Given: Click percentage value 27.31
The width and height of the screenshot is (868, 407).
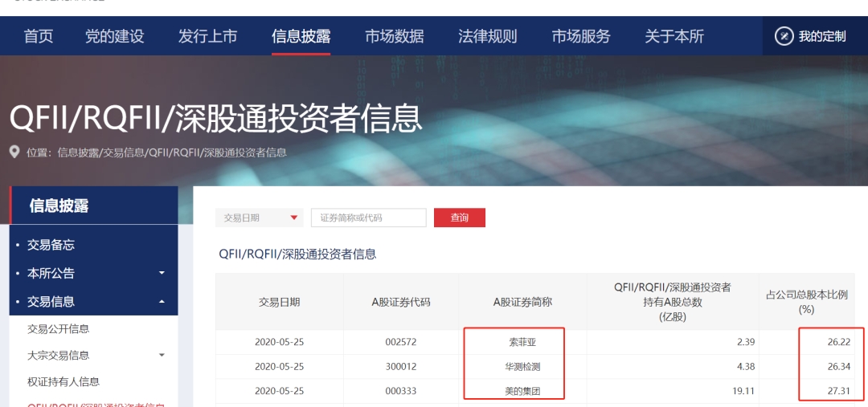Looking at the screenshot, I should coord(838,391).
